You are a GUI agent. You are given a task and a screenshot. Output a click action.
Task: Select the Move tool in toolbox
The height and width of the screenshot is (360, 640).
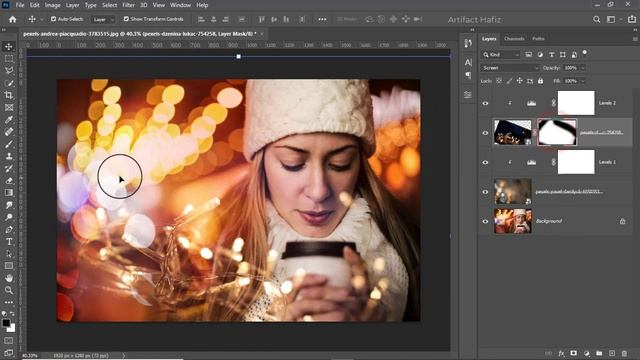click(x=9, y=47)
